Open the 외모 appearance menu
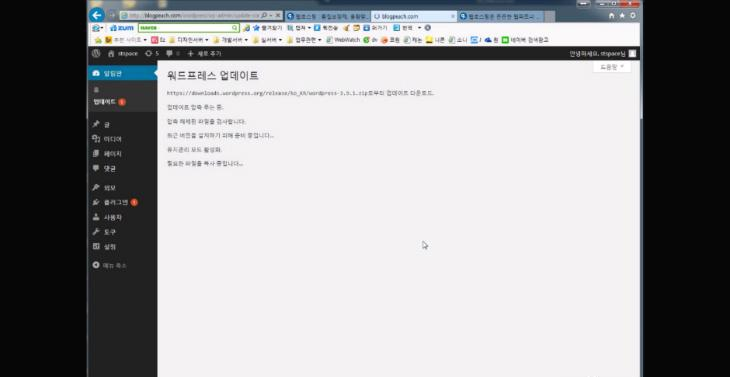Image resolution: width=730 pixels, height=377 pixels. pyautogui.click(x=122, y=188)
